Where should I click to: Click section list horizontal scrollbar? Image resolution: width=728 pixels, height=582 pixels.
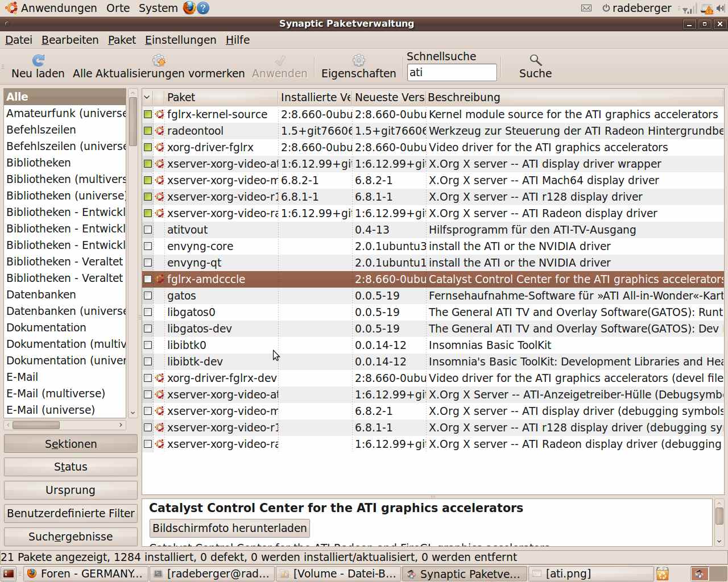36,425
